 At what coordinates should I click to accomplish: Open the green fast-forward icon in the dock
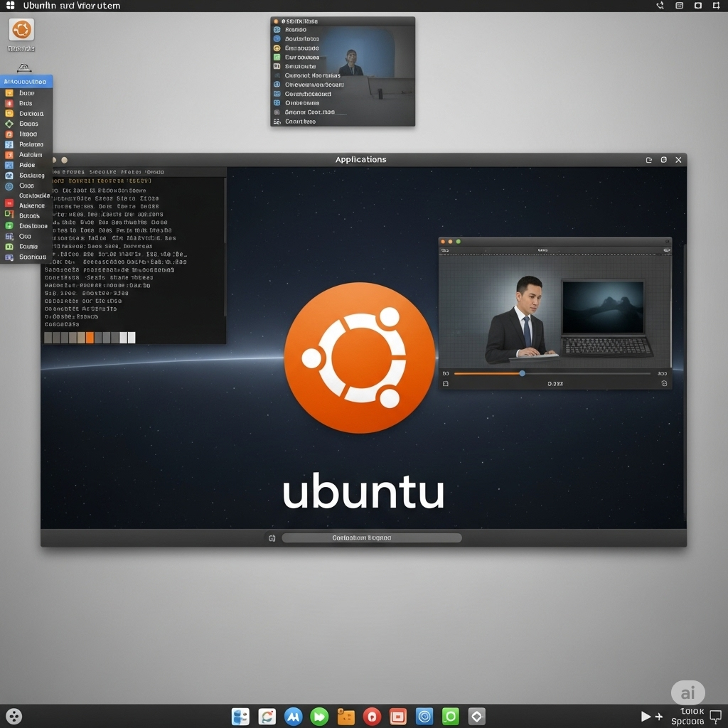point(319,717)
